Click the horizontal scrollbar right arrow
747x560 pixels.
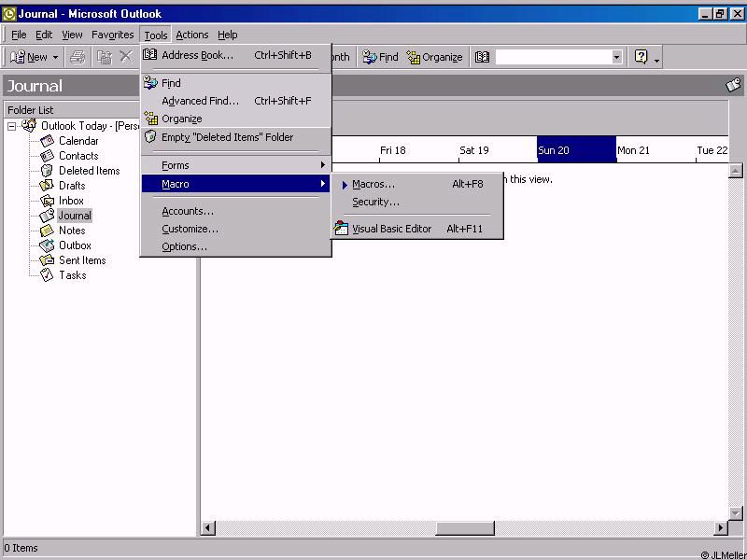point(721,527)
